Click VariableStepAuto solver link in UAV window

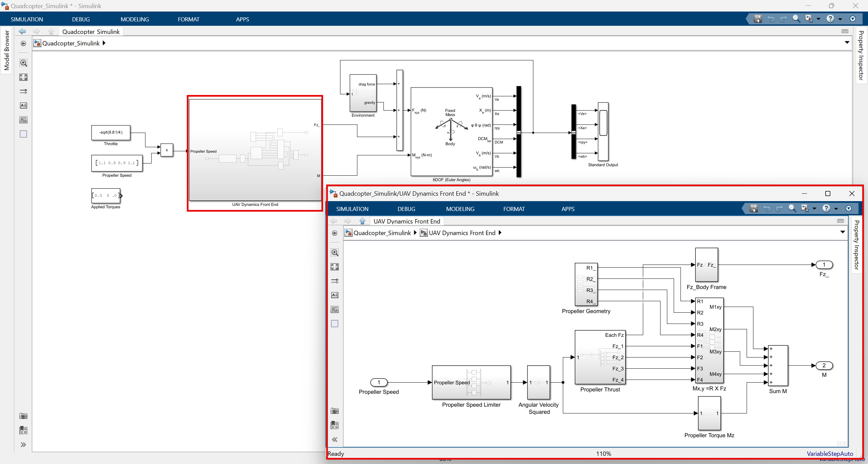830,453
